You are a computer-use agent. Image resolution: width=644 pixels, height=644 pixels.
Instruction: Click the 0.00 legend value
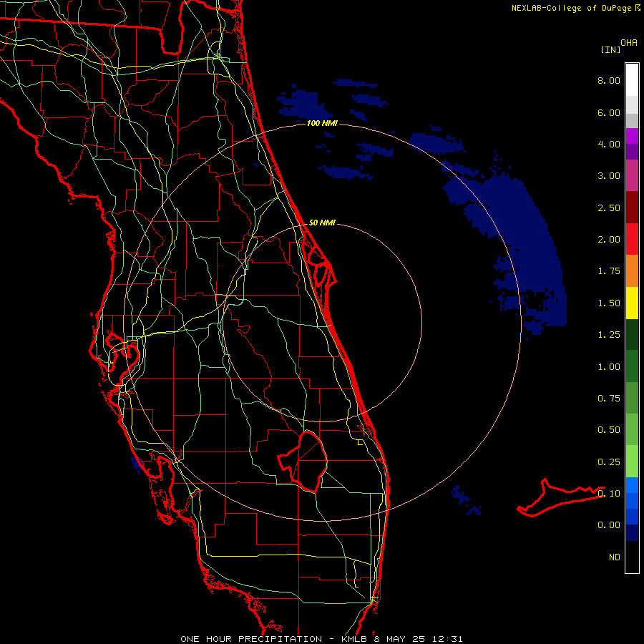pos(609,525)
